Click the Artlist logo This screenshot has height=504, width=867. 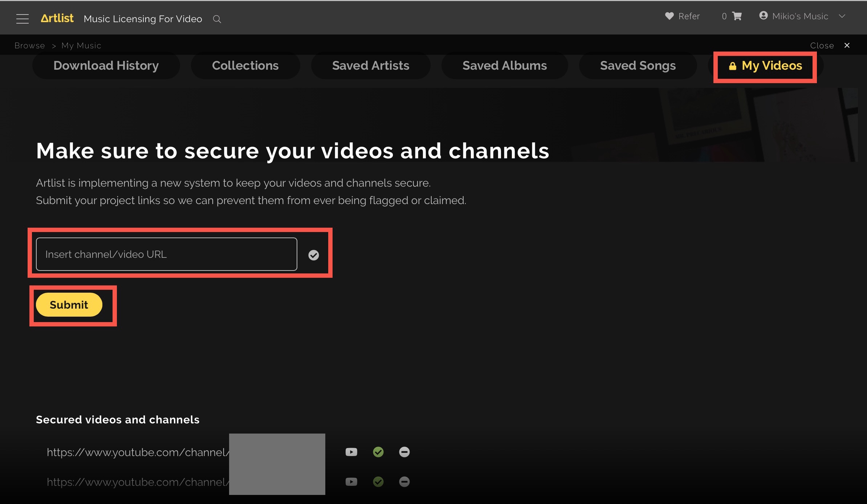coord(57,18)
